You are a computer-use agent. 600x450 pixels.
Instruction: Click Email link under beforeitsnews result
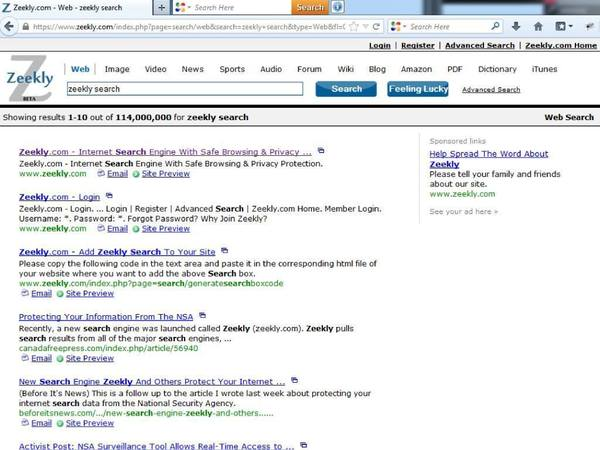click(x=41, y=423)
